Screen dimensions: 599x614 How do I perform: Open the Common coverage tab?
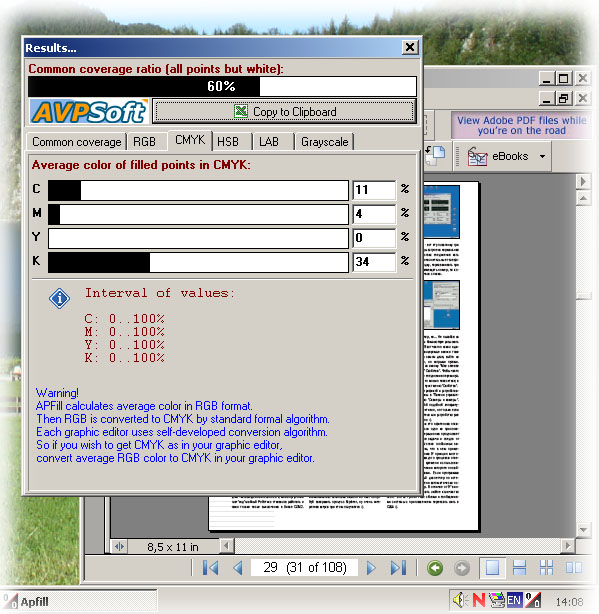tap(76, 142)
